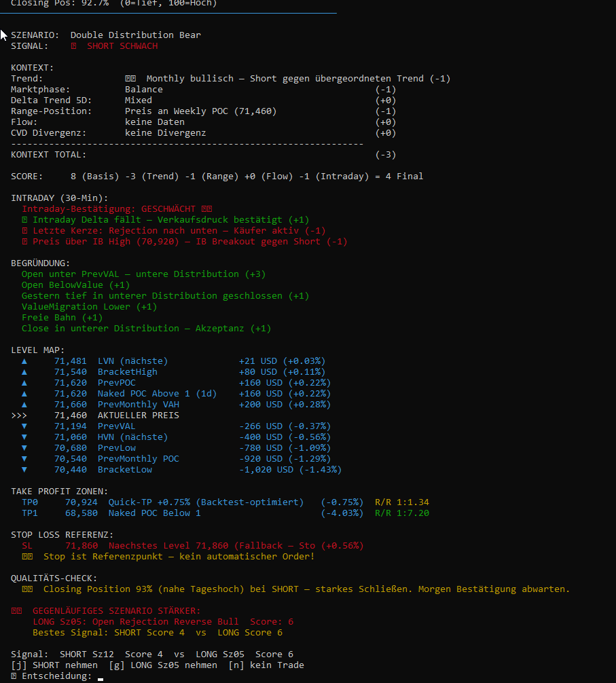Screen dimensions: 616x683
Task: Click the 'Balance' Marktphase value
Action: click(x=144, y=90)
